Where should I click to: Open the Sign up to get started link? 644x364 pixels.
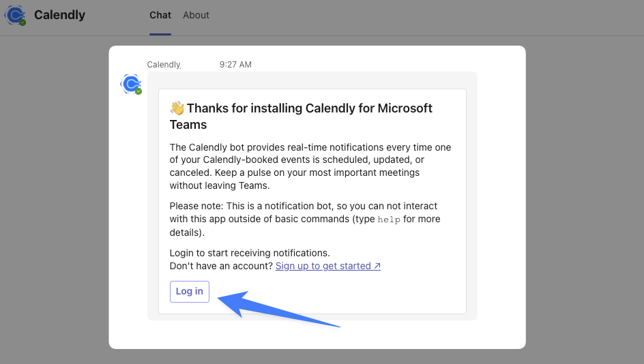coord(323,267)
